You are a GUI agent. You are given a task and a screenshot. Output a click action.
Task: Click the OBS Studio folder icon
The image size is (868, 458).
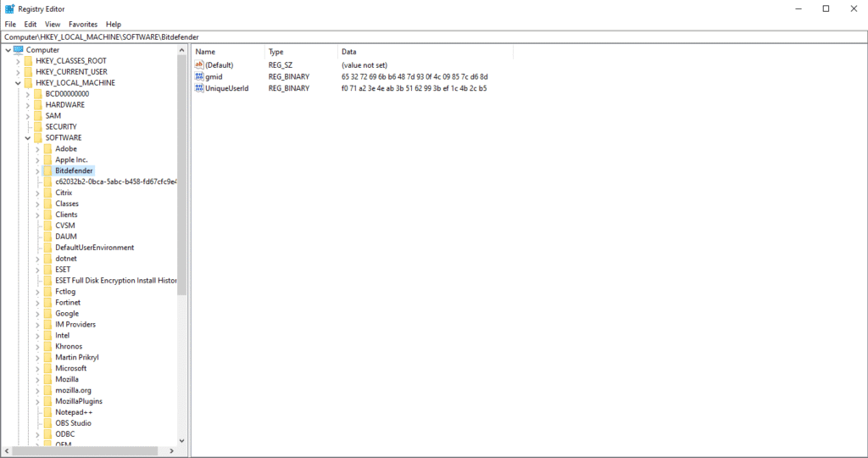(48, 423)
